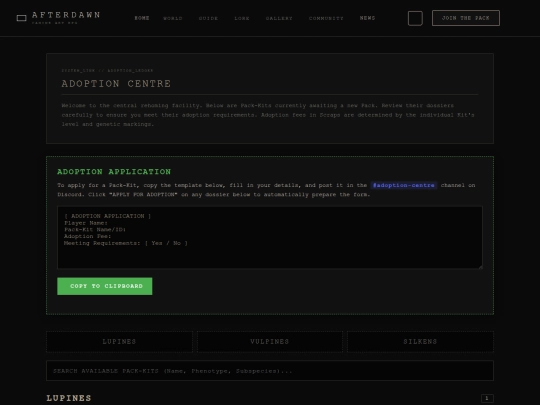Open the AFTERDAWN site title link

point(66,15)
